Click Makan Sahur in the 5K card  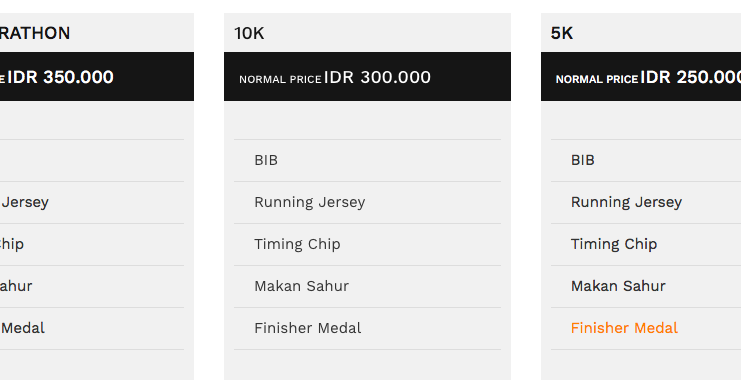pyautogui.click(x=618, y=286)
